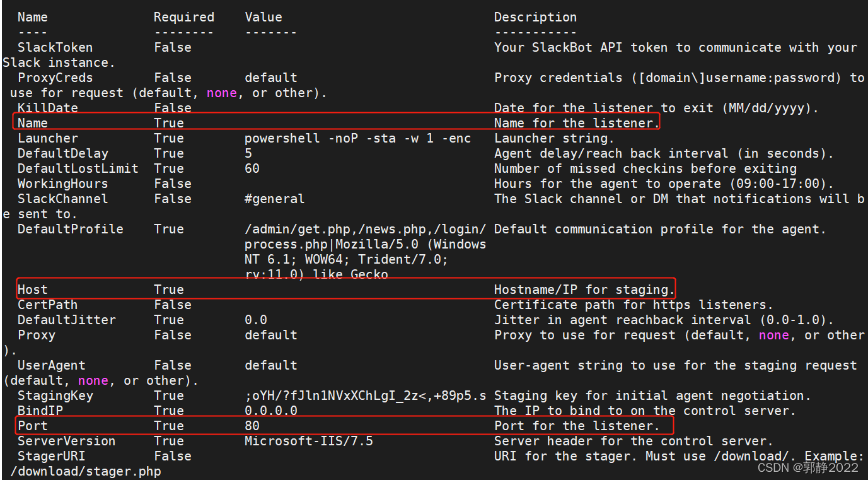The width and height of the screenshot is (868, 480).
Task: Select the UserAgent option name
Action: point(51,365)
